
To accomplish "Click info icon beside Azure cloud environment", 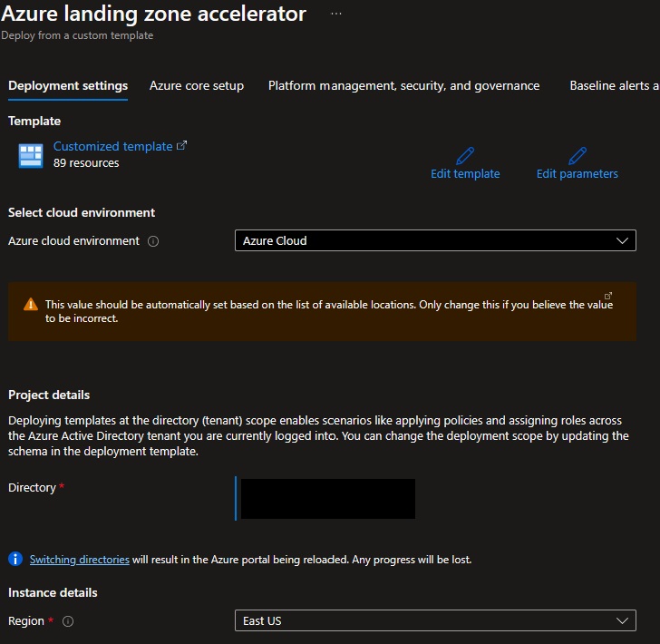I will (153, 241).
